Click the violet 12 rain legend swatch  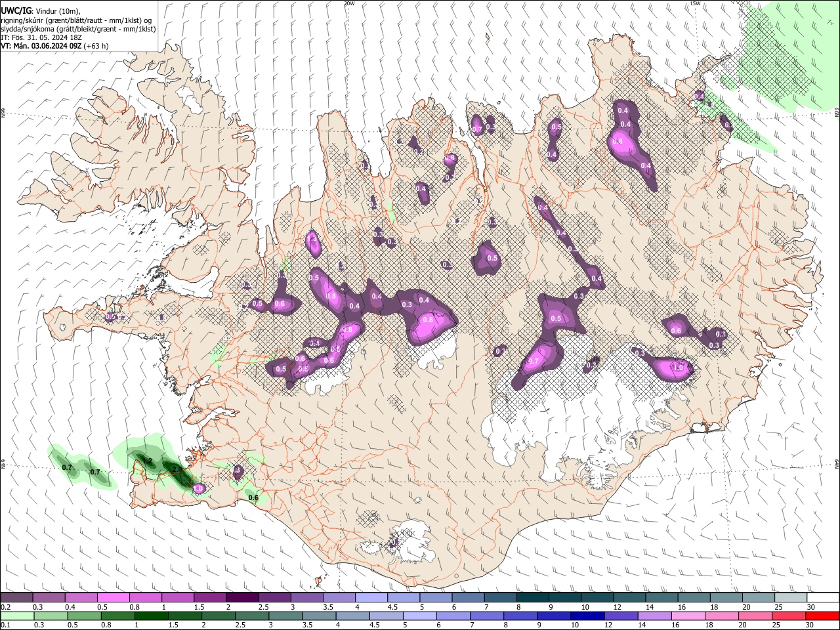click(x=620, y=616)
